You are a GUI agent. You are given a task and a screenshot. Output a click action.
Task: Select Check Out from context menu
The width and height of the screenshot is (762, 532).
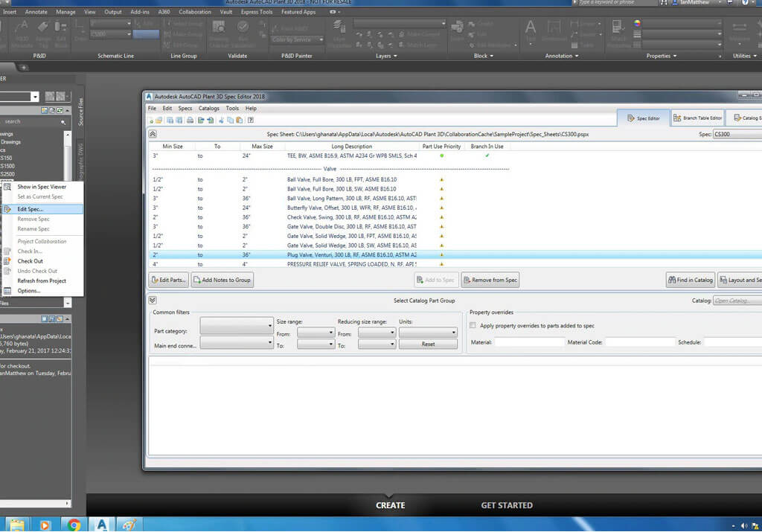[x=42, y=261]
